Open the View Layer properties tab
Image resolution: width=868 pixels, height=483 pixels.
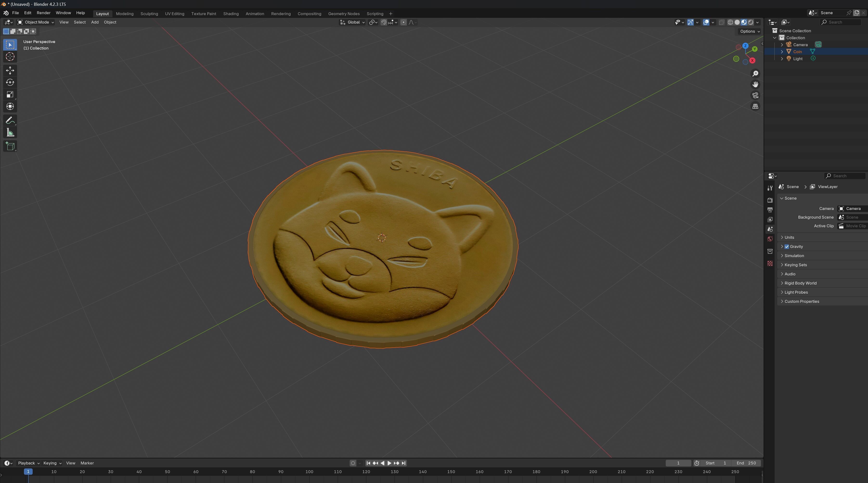770,220
